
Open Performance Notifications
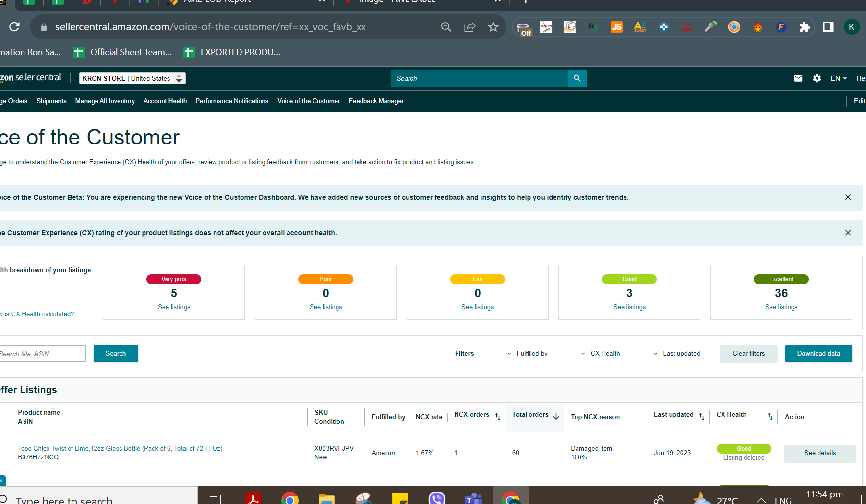pos(232,101)
